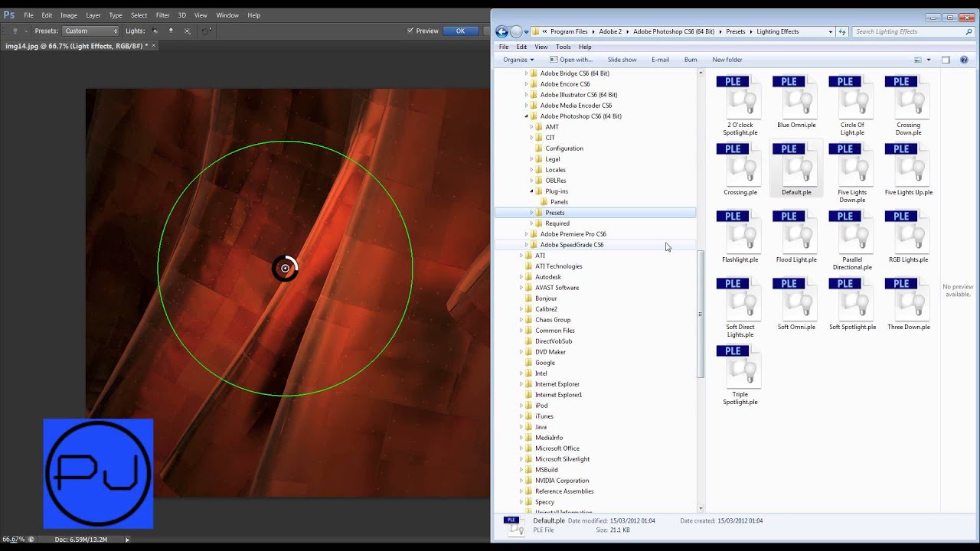980x551 pixels.
Task: Add a new Spot light
Action: click(155, 31)
